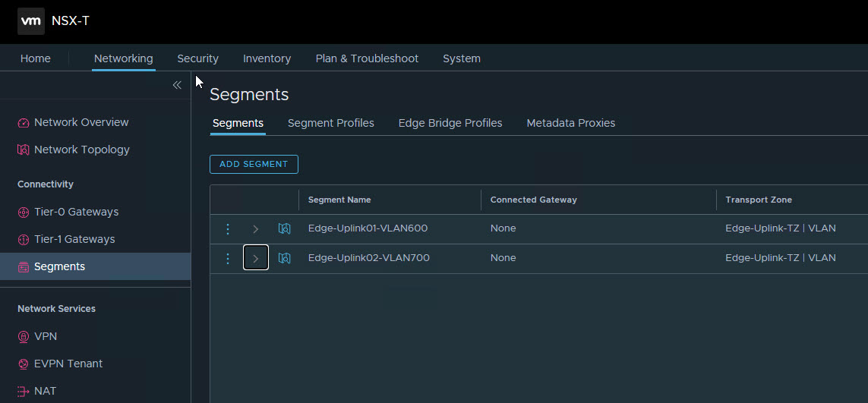Open actions menu for Edge-Uplink01-VLAN600
This screenshot has height=403, width=868.
tap(228, 228)
